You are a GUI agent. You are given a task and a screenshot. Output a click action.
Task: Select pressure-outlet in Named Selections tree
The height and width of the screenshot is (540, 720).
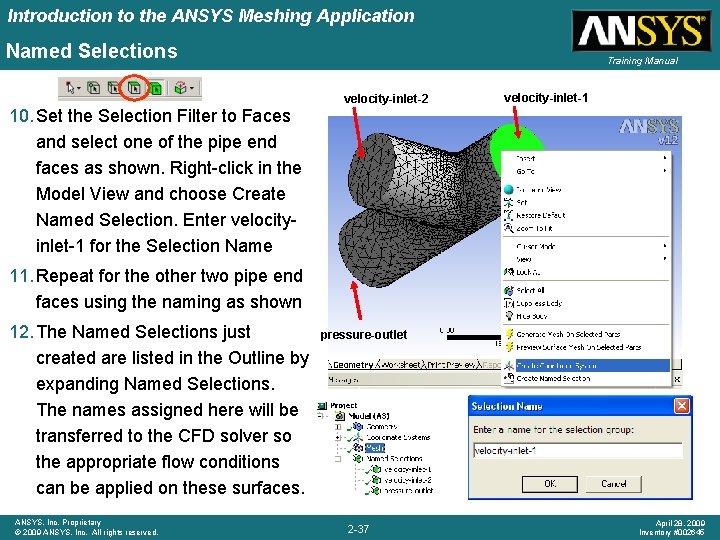tap(407, 490)
